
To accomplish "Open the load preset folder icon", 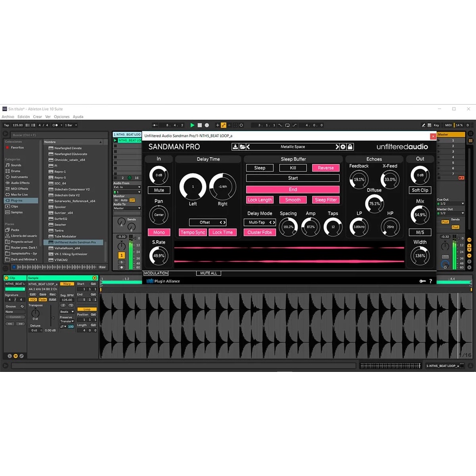I will tap(242, 147).
